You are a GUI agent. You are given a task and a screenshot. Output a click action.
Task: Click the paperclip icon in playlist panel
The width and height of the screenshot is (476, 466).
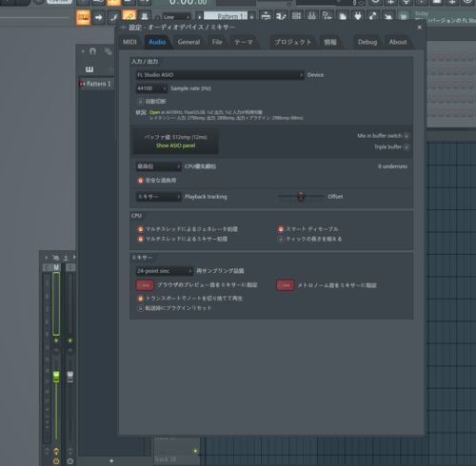point(108,51)
